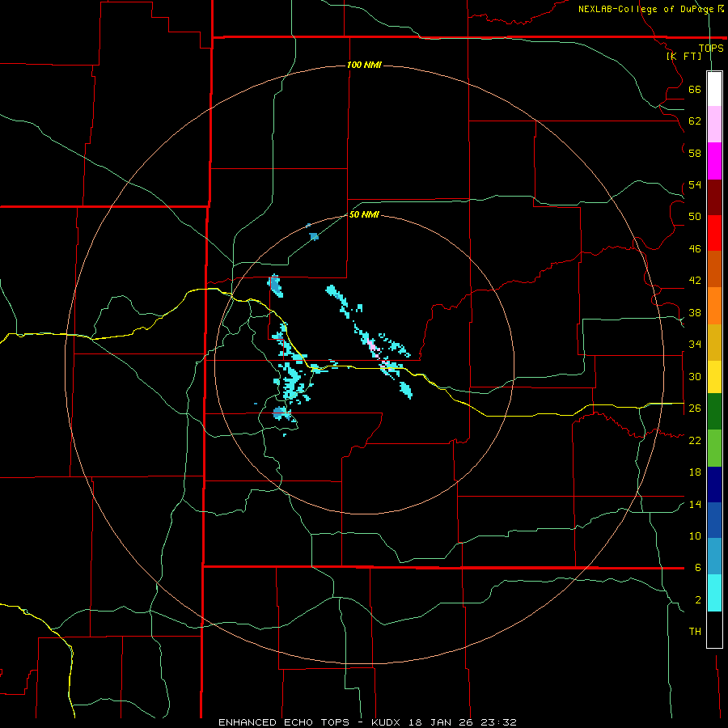Select the dark green legend swatch
The width and height of the screenshot is (728, 728).
tap(714, 412)
